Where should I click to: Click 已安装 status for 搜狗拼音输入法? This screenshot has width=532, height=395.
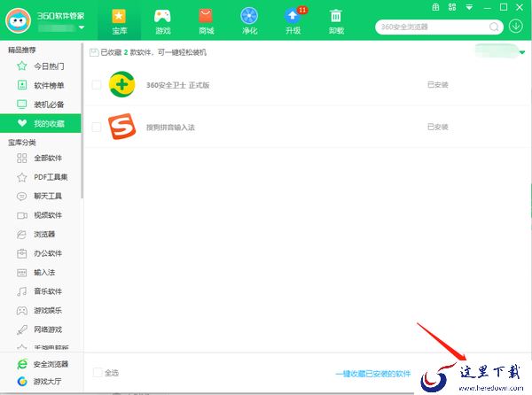tap(438, 127)
